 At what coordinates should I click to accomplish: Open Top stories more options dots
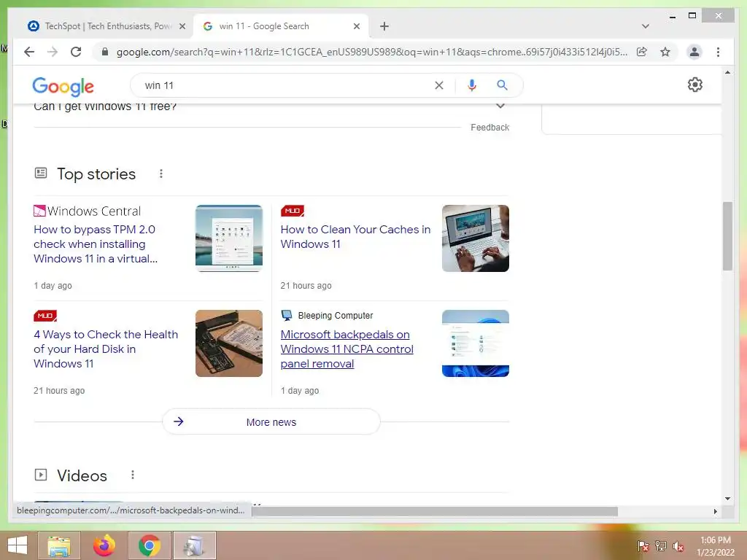point(161,174)
